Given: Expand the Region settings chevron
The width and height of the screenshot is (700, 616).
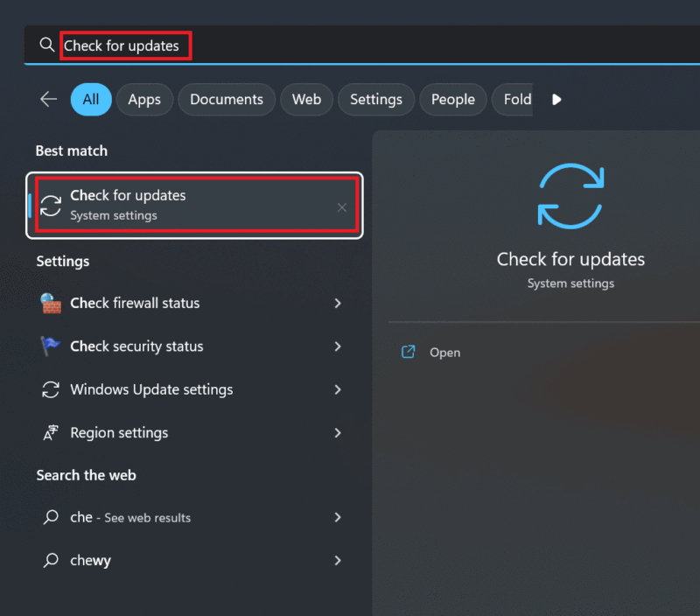Looking at the screenshot, I should [338, 432].
